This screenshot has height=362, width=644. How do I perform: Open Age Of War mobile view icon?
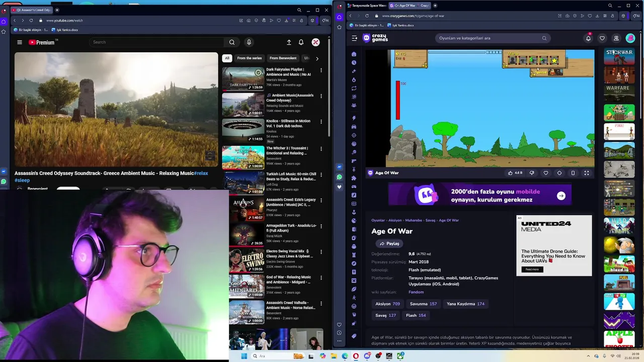(x=573, y=173)
